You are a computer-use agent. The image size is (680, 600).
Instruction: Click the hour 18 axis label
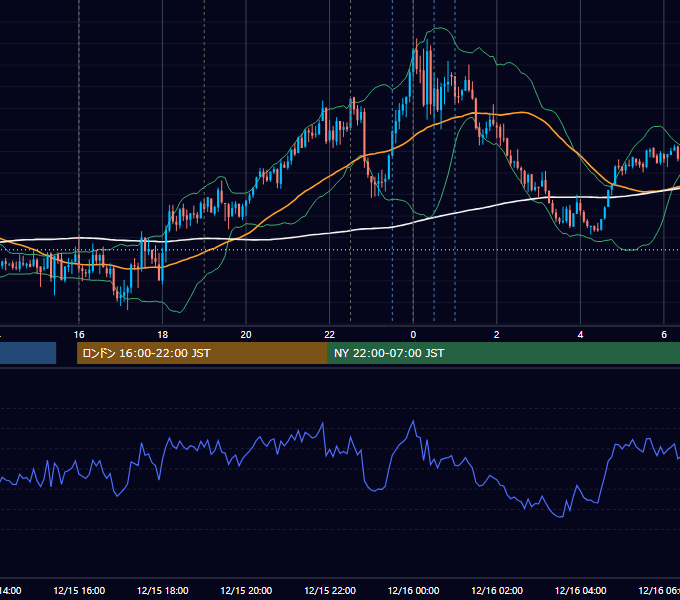163,335
